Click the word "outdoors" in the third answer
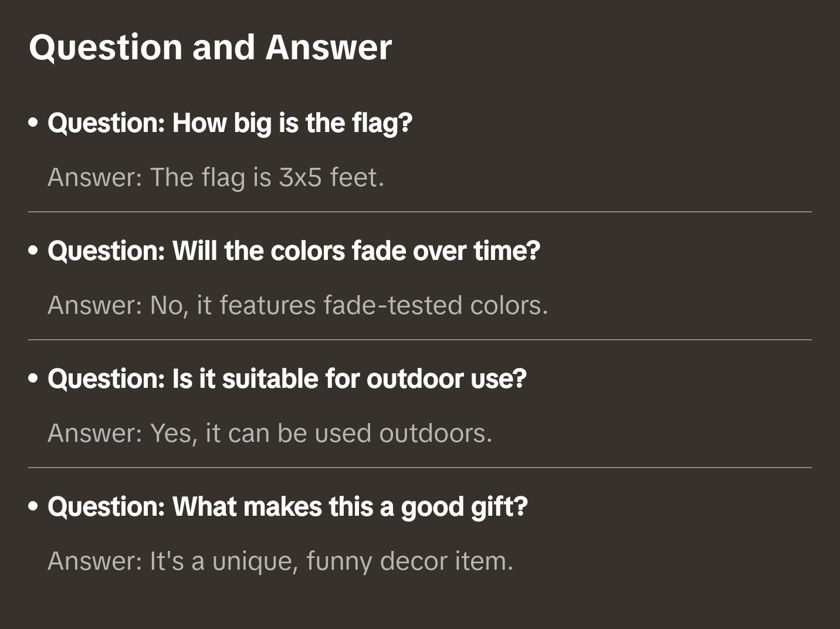Viewport: 840px width, 629px height. 435,433
